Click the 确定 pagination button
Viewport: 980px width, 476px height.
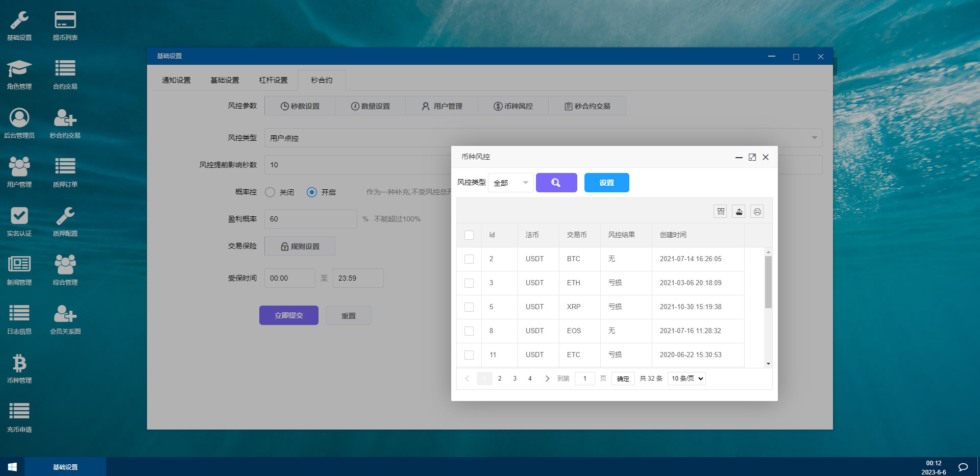coord(623,379)
